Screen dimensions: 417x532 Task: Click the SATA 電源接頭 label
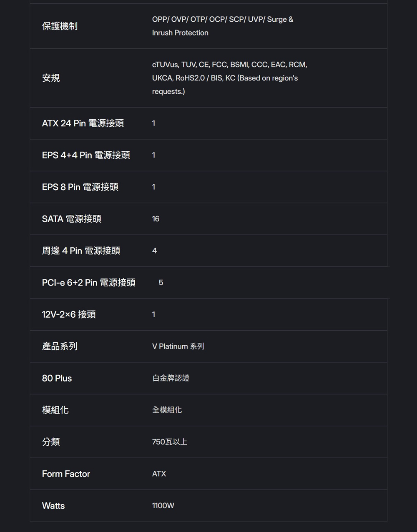tap(71, 219)
